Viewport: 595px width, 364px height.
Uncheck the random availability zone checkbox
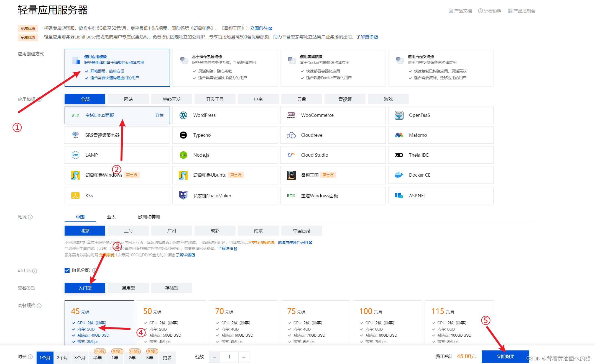(67, 270)
